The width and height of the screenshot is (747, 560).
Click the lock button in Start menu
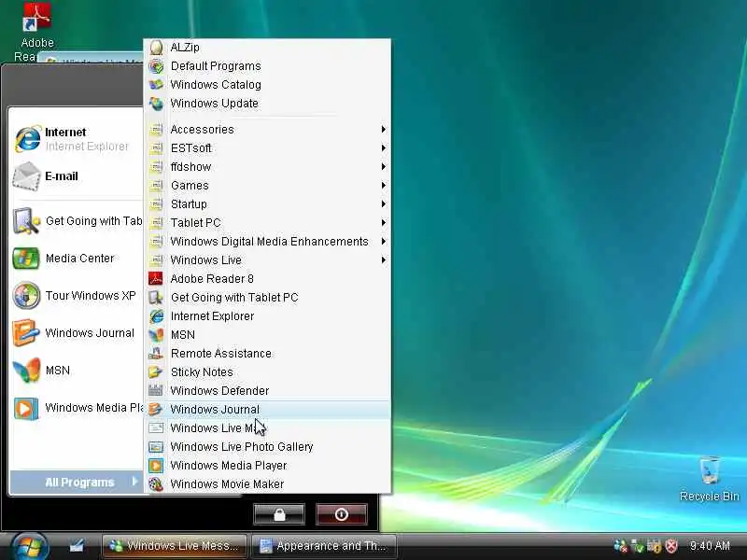click(x=279, y=515)
